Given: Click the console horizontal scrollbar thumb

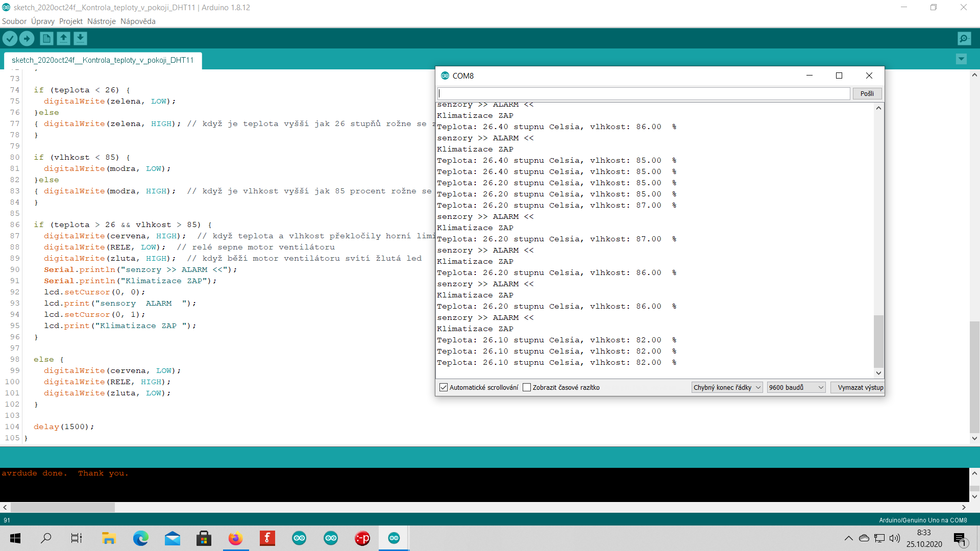Looking at the screenshot, I should (x=62, y=508).
